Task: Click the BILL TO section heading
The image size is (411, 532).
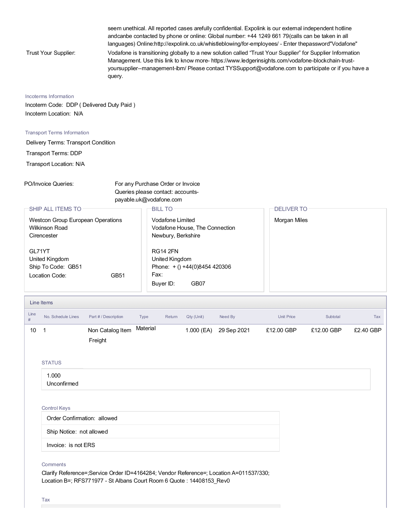Action: click(x=162, y=209)
